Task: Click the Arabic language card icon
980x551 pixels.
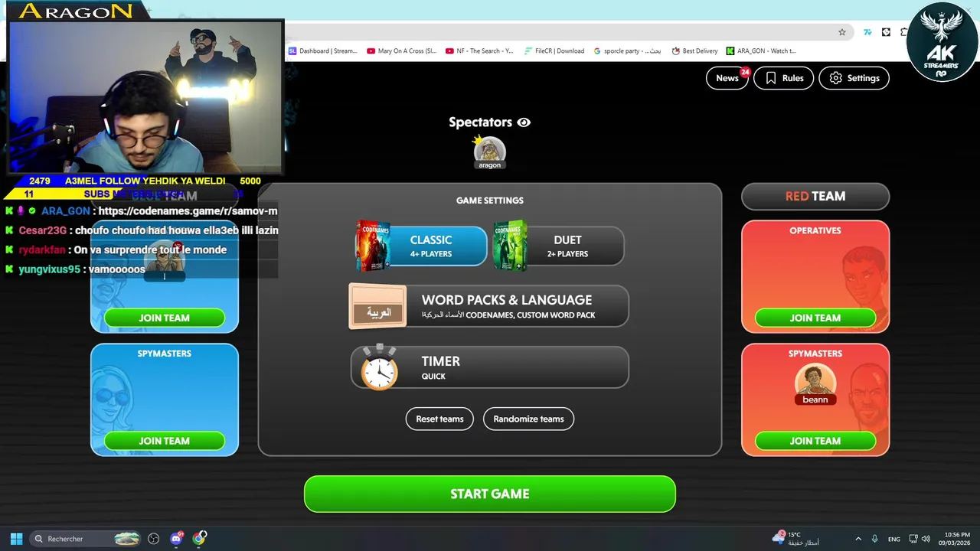Action: [x=377, y=306]
